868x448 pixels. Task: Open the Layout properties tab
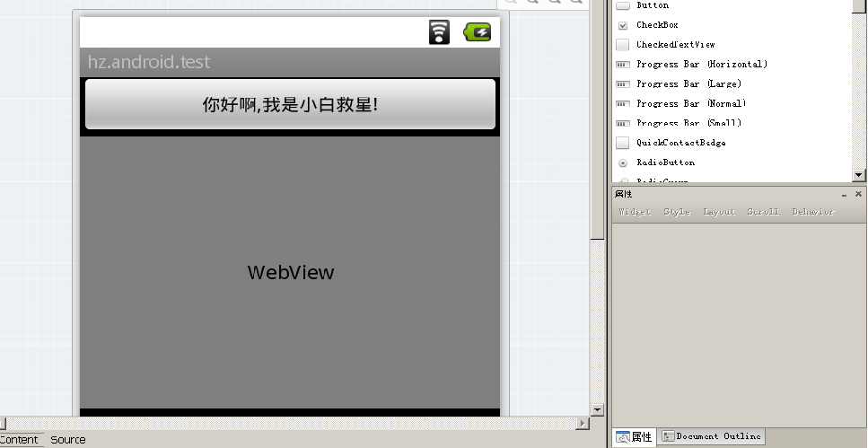(x=719, y=212)
